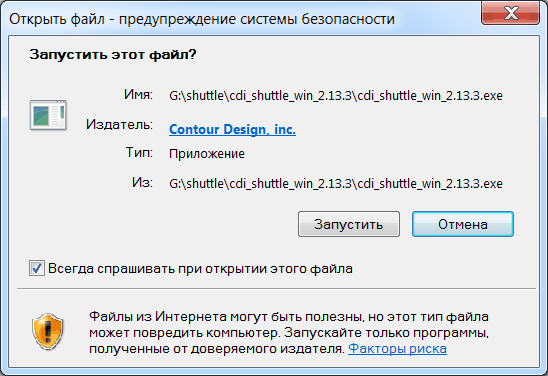This screenshot has width=548, height=376.
Task: Click the 'Приложение' type value
Action: [207, 154]
